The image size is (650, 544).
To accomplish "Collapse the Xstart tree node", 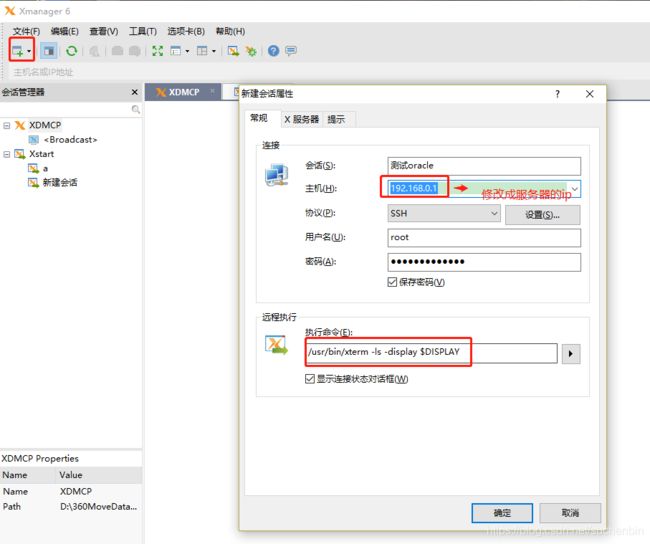I will point(7,154).
